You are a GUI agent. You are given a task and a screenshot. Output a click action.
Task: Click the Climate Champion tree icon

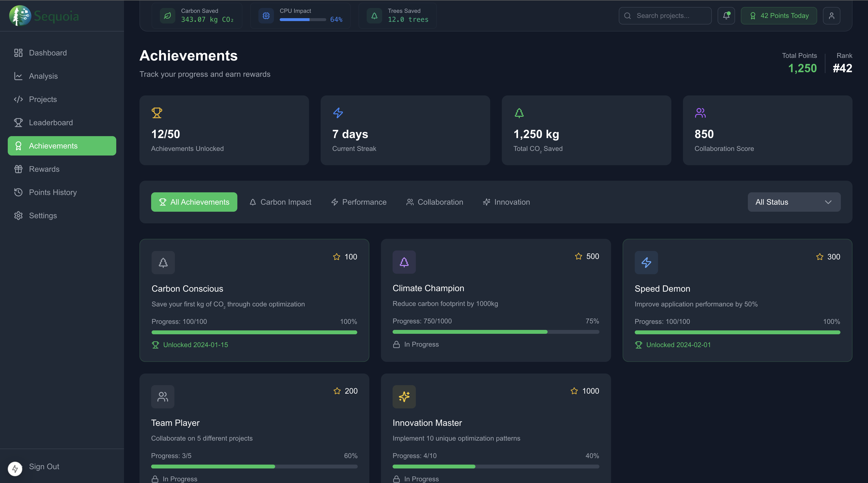tap(404, 262)
